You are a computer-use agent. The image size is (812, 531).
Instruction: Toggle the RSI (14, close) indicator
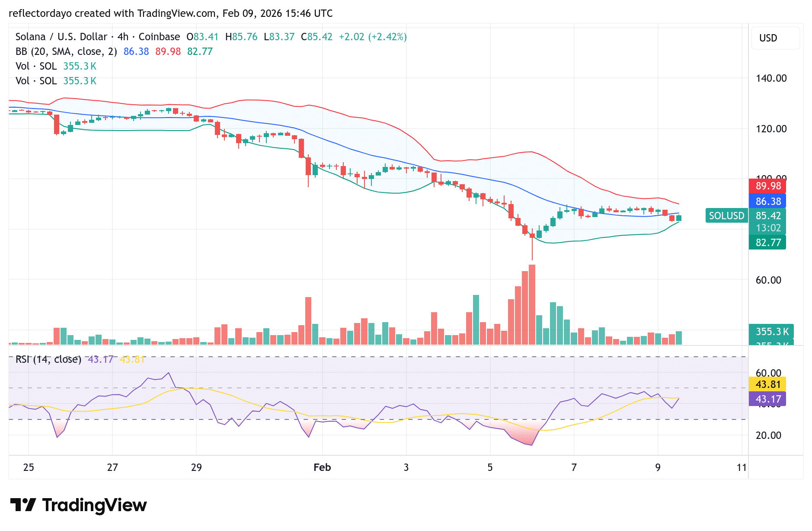[48, 359]
